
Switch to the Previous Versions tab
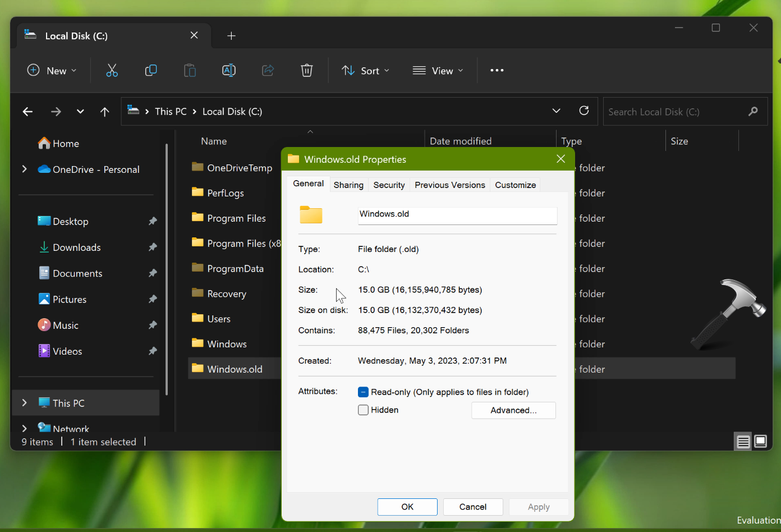pyautogui.click(x=450, y=185)
